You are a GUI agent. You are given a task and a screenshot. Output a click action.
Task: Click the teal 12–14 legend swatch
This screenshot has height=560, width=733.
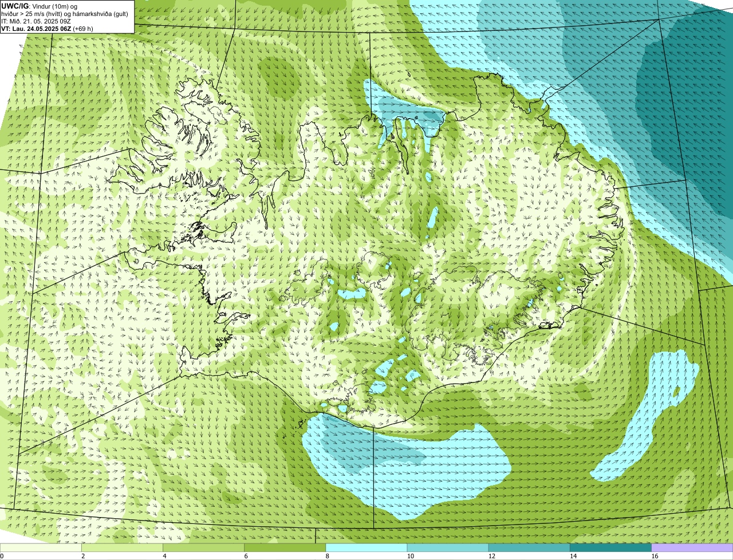tap(529, 548)
